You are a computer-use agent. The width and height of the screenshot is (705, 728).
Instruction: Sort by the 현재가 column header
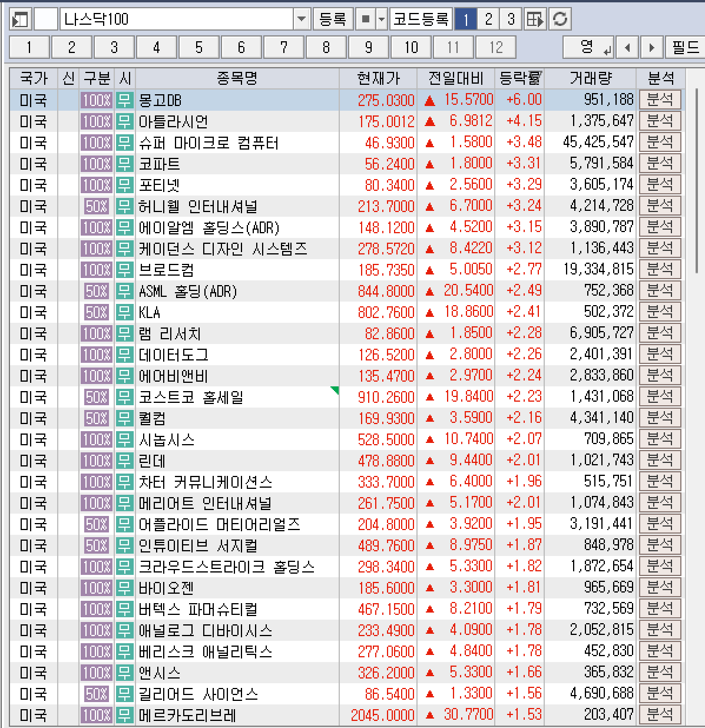[378, 78]
